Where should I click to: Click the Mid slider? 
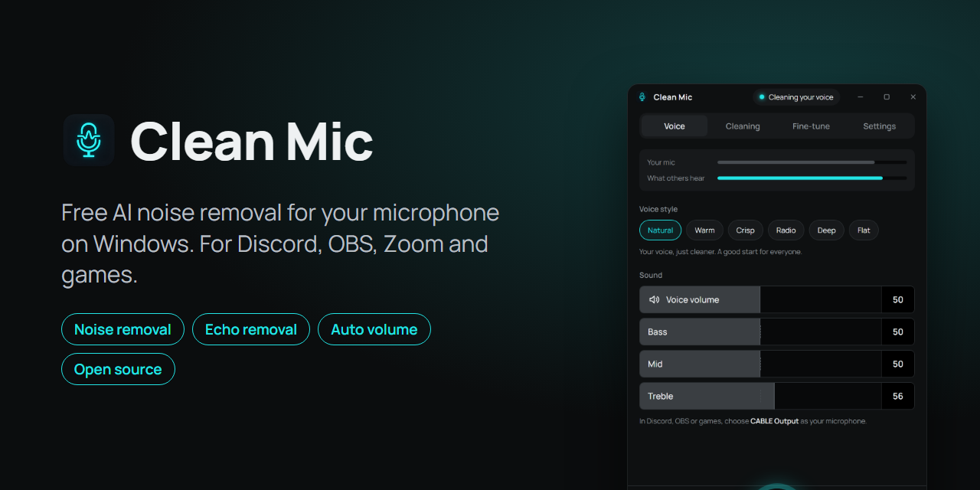[760, 364]
